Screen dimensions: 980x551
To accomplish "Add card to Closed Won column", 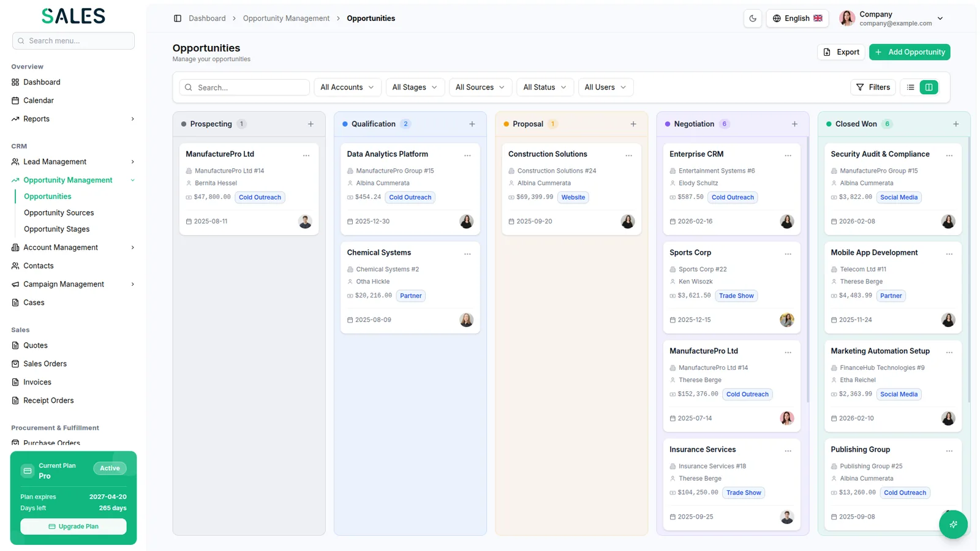I will click(956, 124).
